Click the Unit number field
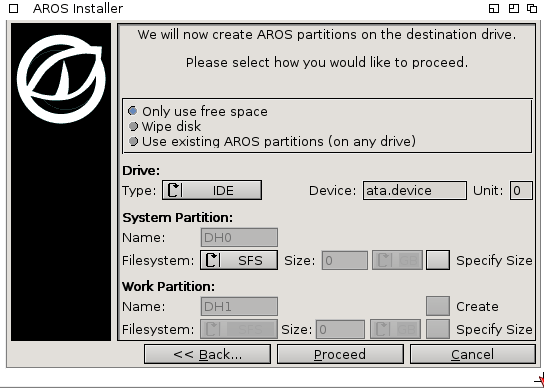544x388 pixels. click(521, 191)
